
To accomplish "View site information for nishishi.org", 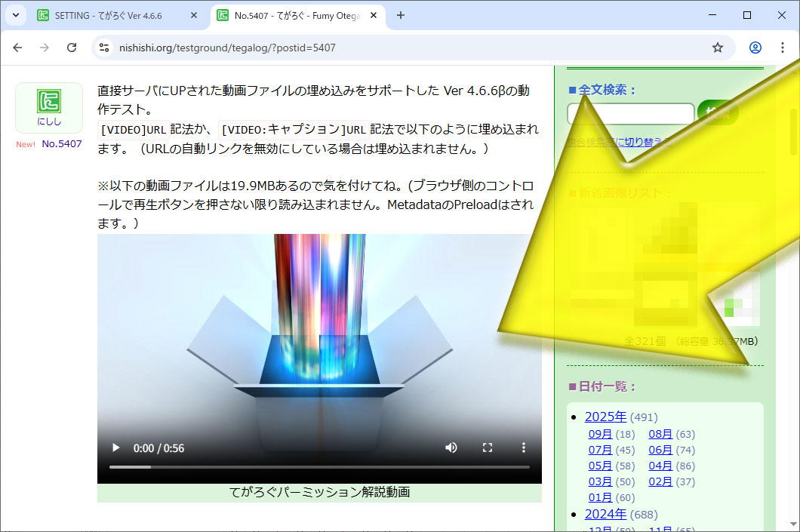I will pyautogui.click(x=105, y=48).
